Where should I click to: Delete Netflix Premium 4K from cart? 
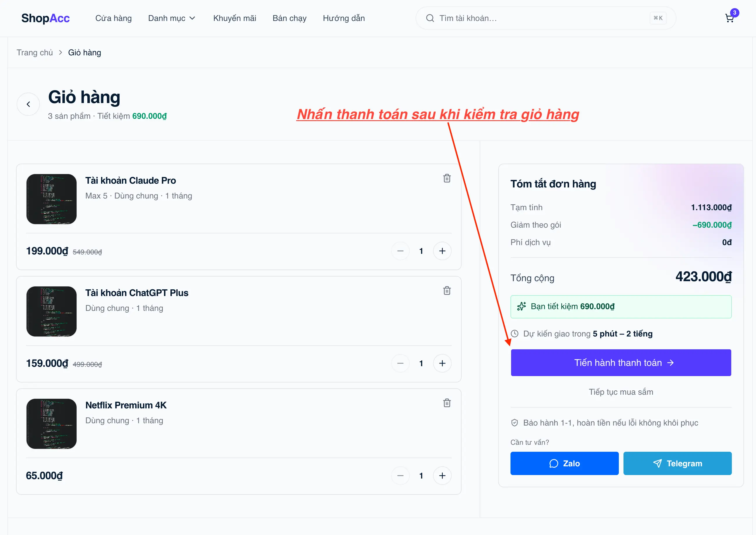[x=446, y=403]
